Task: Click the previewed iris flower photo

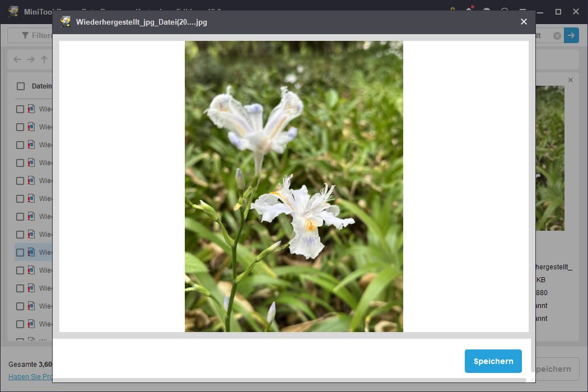Action: point(294,186)
